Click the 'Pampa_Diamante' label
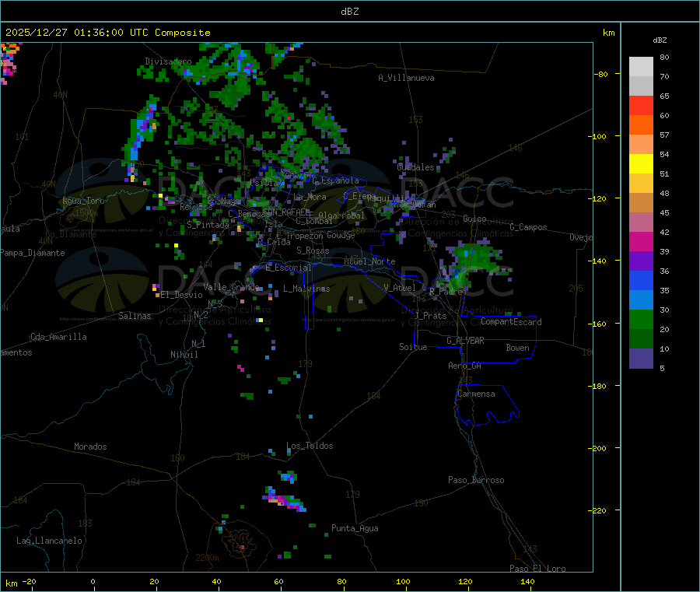This screenshot has width=700, height=592. 33,253
